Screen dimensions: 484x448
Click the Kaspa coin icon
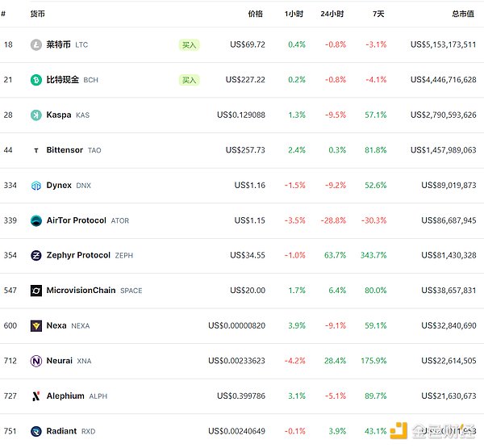pos(36,115)
